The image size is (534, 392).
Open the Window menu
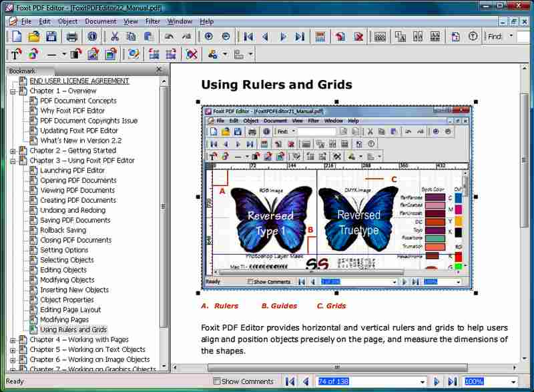click(180, 21)
